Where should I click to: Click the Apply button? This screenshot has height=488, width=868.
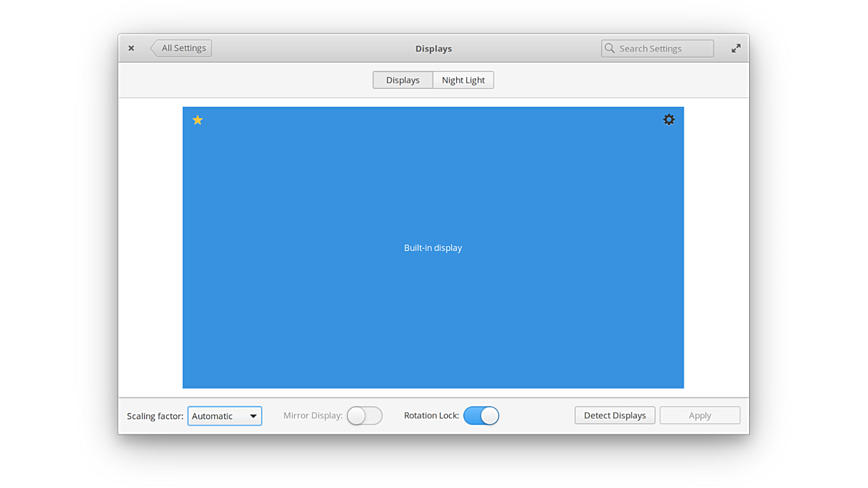pos(700,416)
